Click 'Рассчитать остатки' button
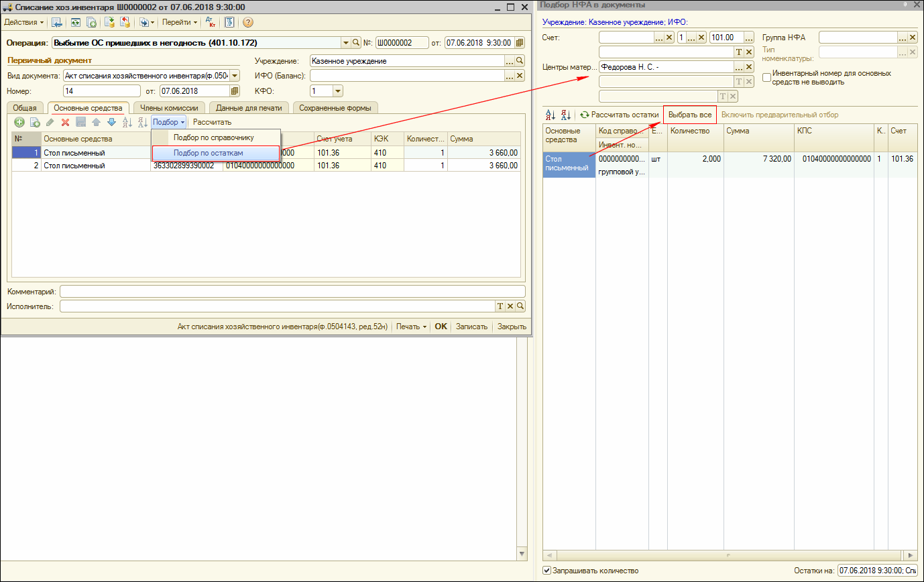This screenshot has width=924, height=582. (620, 115)
